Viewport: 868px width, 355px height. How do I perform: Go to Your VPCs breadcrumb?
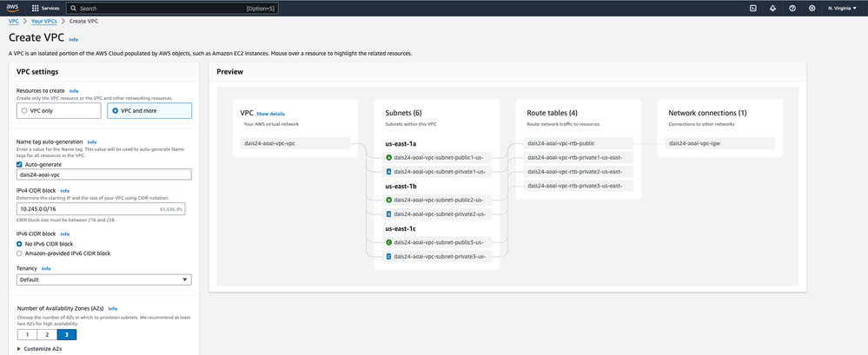[43, 21]
